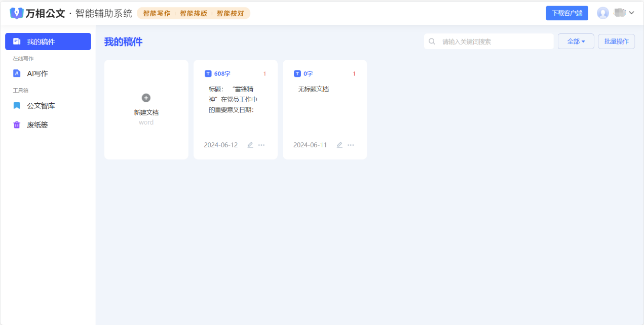Click the edit pencil icon on the 2024-06-12 document
The image size is (644, 325).
250,145
